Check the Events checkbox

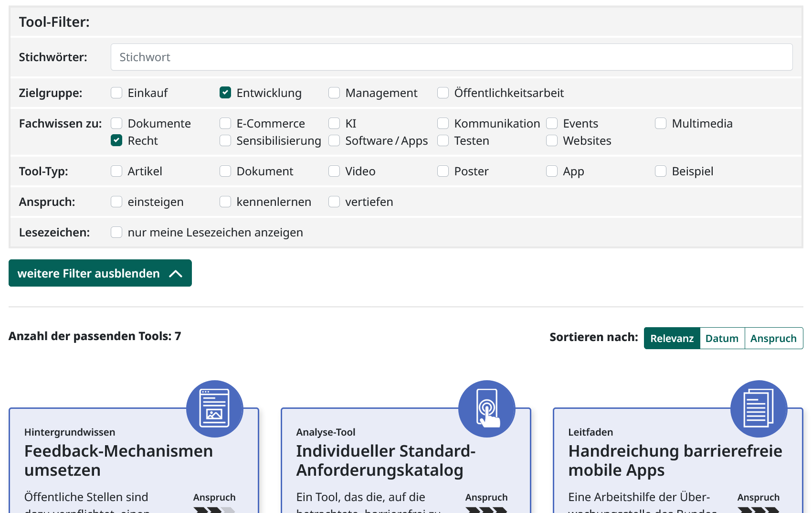click(552, 123)
